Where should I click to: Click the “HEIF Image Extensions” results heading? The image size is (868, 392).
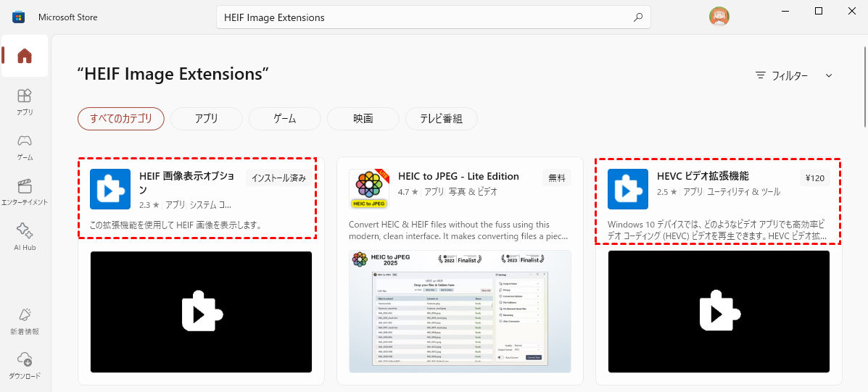[x=173, y=74]
